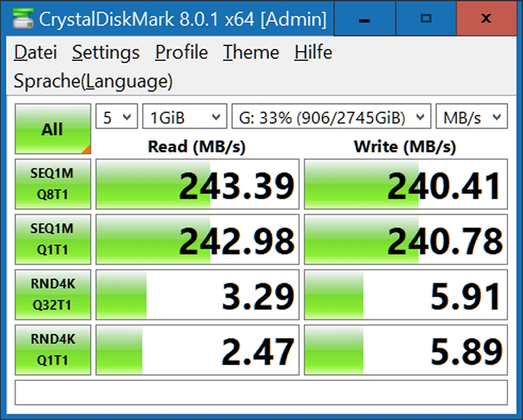
Task: Expand the MB/s unit dropdown
Action: 472,116
